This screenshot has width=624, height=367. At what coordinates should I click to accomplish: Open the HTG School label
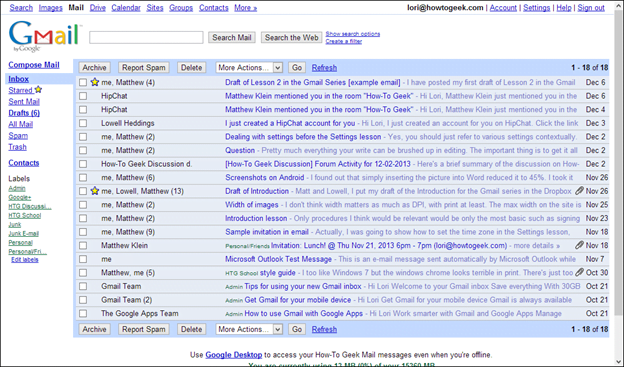25,215
